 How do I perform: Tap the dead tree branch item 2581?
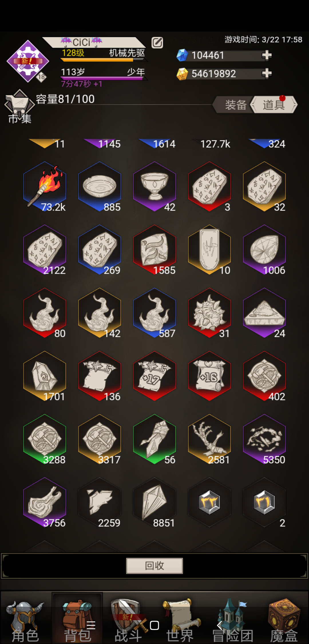click(x=209, y=439)
